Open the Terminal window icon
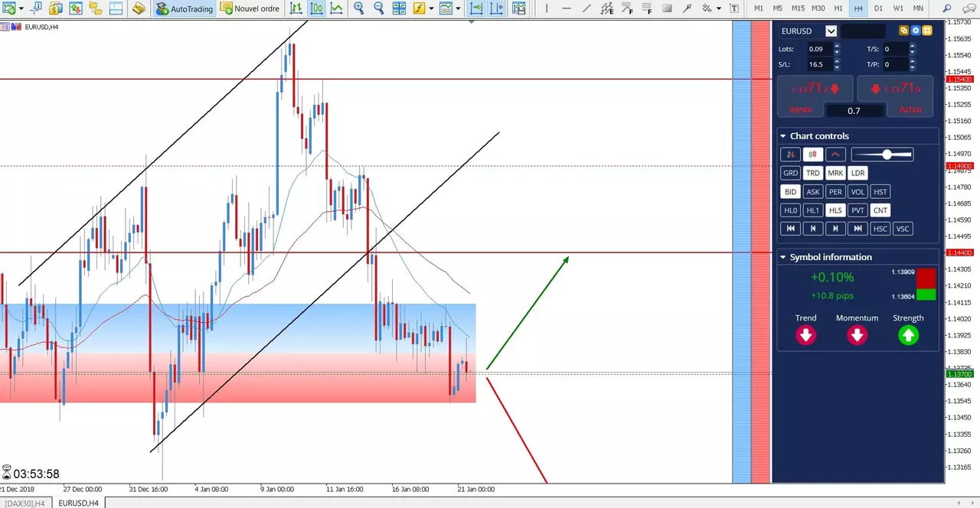Image resolution: width=980 pixels, height=508 pixels. [x=116, y=8]
